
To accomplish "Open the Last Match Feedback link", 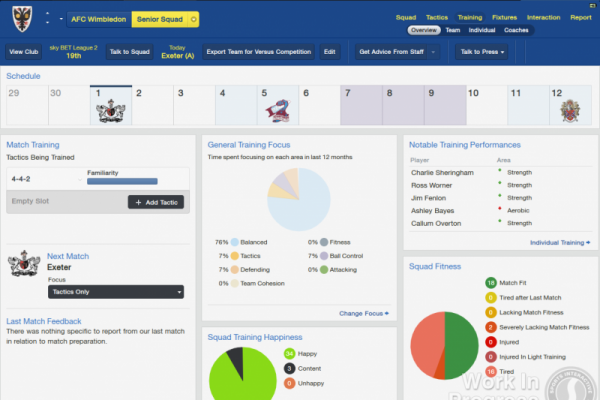I will (x=44, y=321).
